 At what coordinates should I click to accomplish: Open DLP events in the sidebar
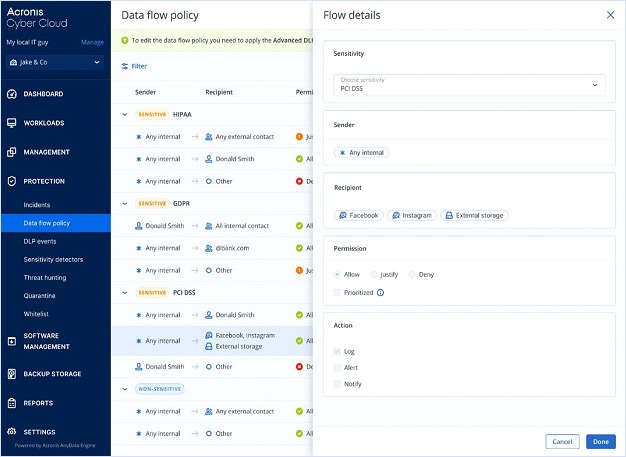click(42, 241)
